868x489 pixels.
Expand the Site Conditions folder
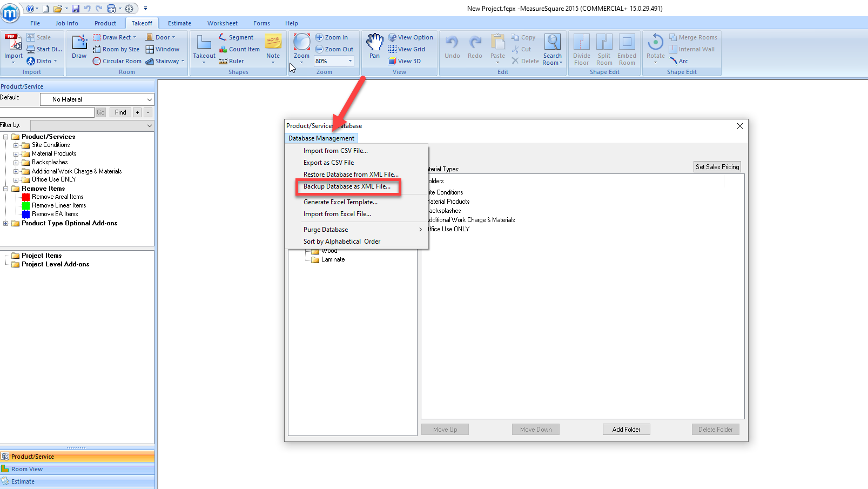[16, 145]
